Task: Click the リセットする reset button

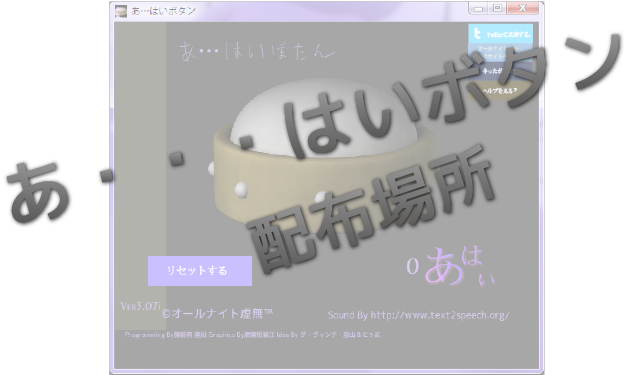Action: (200, 271)
